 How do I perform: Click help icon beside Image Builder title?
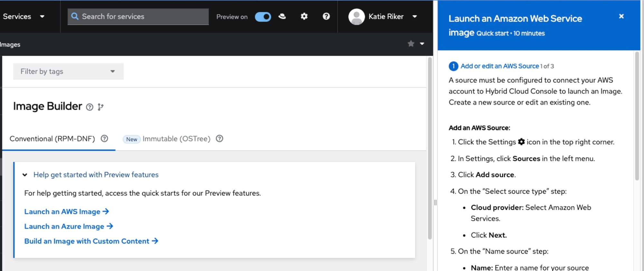pyautogui.click(x=90, y=107)
